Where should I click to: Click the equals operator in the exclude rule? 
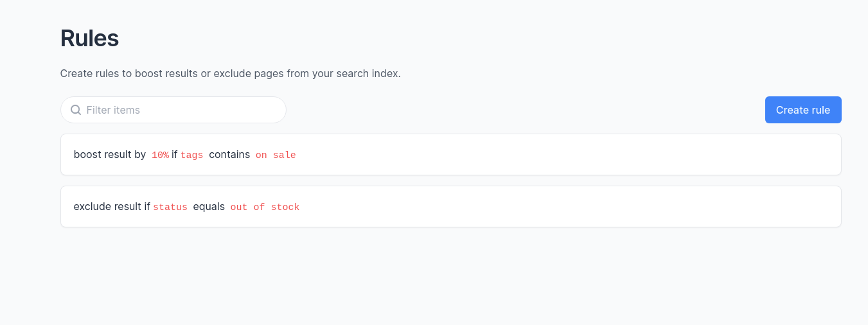209,207
